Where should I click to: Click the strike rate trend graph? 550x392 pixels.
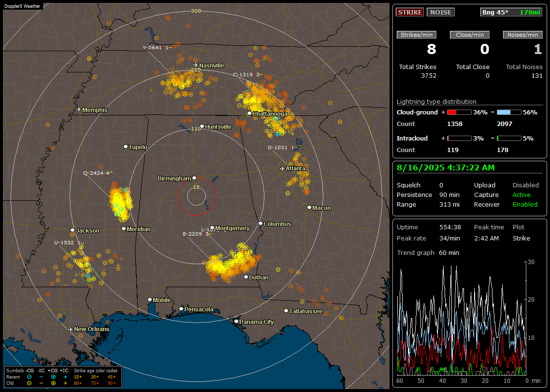tap(462, 319)
